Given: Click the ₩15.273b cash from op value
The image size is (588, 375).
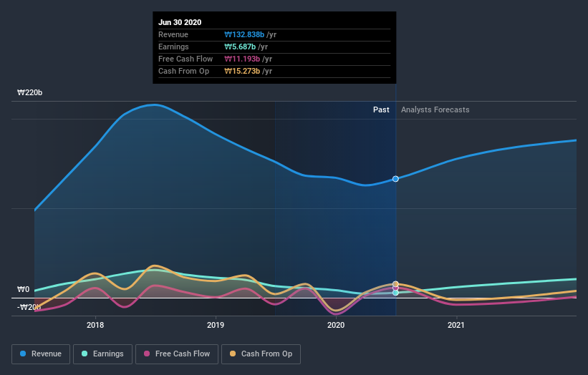Looking at the screenshot, I should click(242, 71).
